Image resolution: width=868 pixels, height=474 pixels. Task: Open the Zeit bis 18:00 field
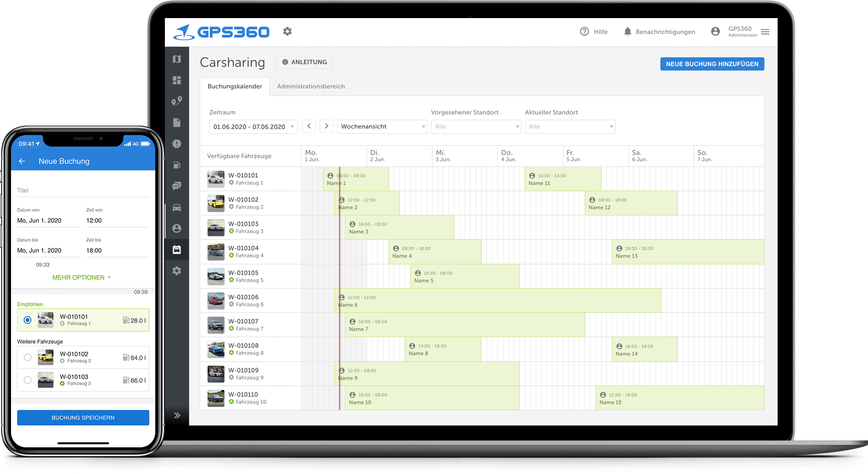tap(117, 250)
